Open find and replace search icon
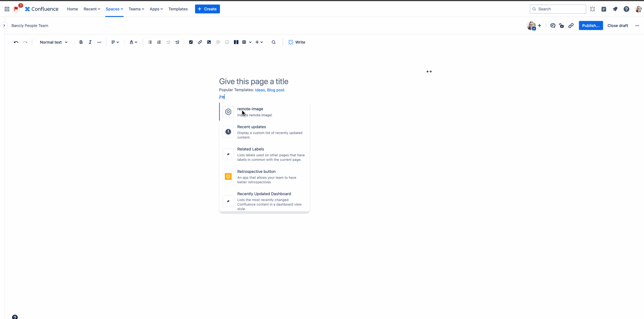The width and height of the screenshot is (644, 319). point(274,42)
